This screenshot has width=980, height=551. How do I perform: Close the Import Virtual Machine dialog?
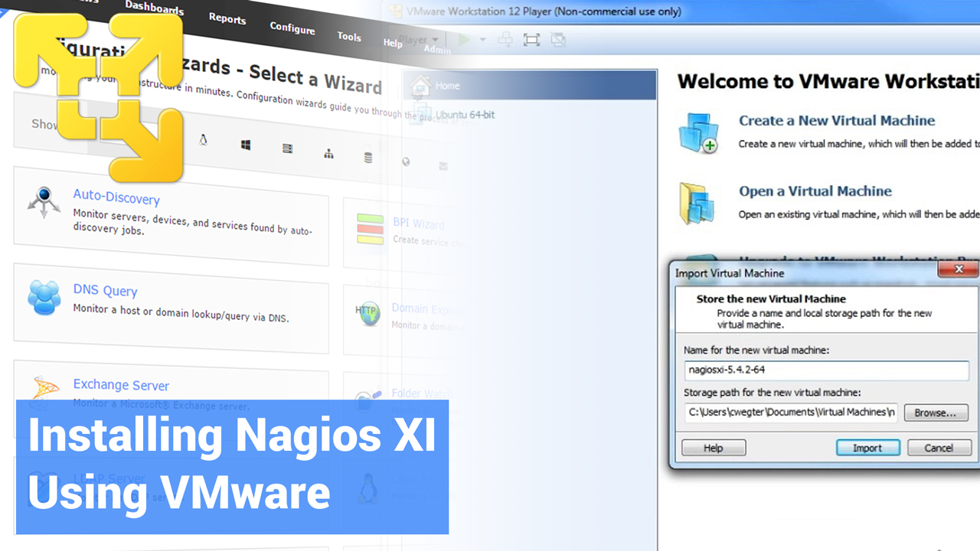click(x=958, y=269)
